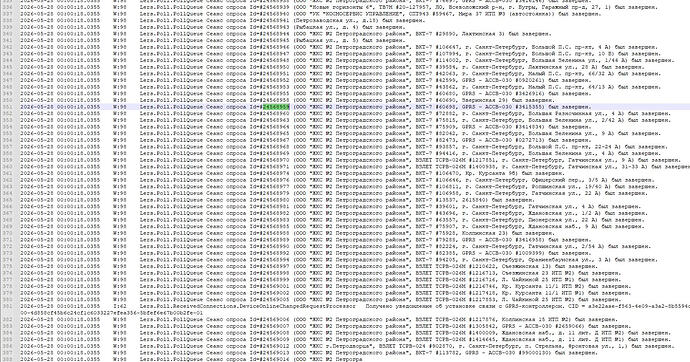Click 'Кр. Курсанта 11/1 ИТП №2'
Image resolution: width=690 pixels, height=362 pixels.
pyautogui.click(x=543, y=286)
